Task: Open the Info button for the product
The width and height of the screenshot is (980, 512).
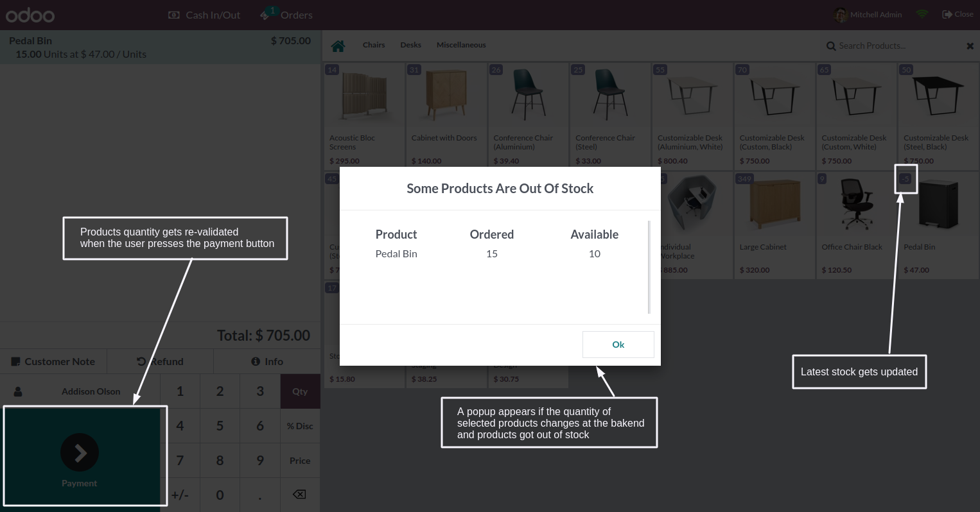Action: pyautogui.click(x=267, y=362)
